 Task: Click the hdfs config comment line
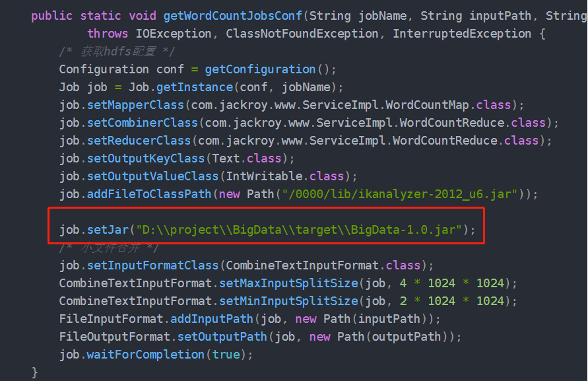[117, 52]
